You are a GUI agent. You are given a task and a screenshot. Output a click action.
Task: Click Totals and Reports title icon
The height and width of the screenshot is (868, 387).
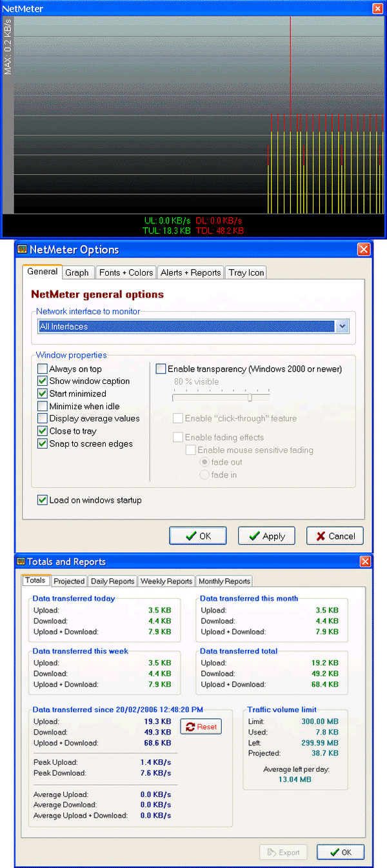click(x=21, y=561)
